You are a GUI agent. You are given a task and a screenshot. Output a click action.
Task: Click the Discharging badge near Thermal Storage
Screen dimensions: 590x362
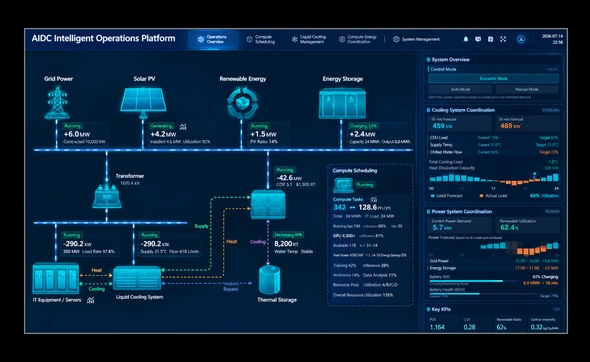[x=289, y=235]
